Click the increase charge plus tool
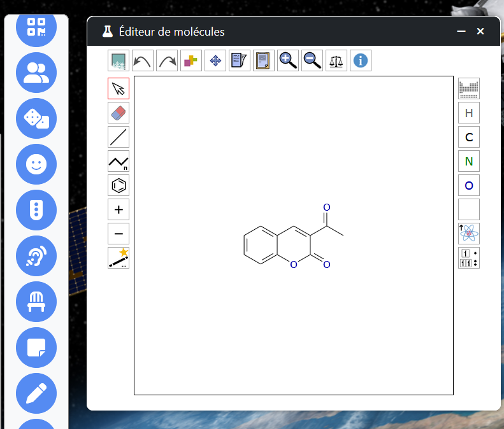This screenshot has width=504, height=429. (x=119, y=209)
